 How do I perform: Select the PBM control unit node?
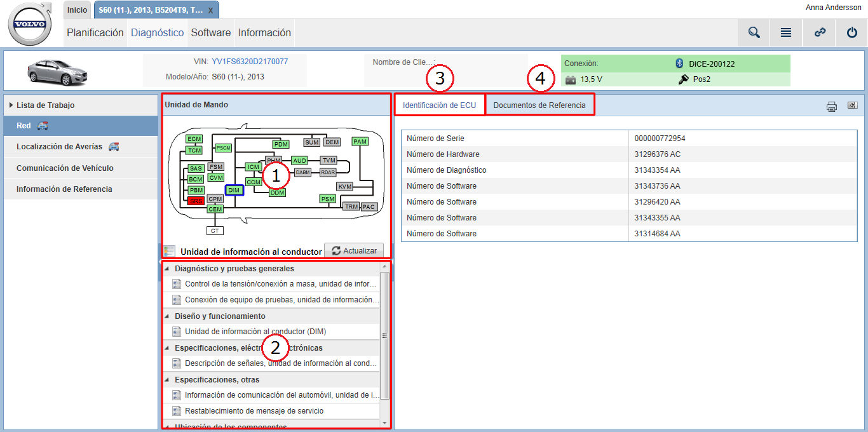196,190
